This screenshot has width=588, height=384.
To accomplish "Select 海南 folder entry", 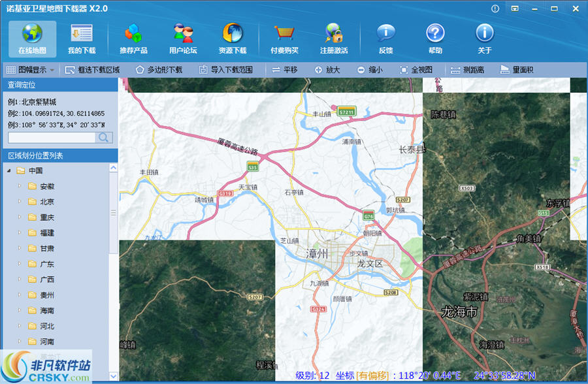I will click(x=41, y=311).
